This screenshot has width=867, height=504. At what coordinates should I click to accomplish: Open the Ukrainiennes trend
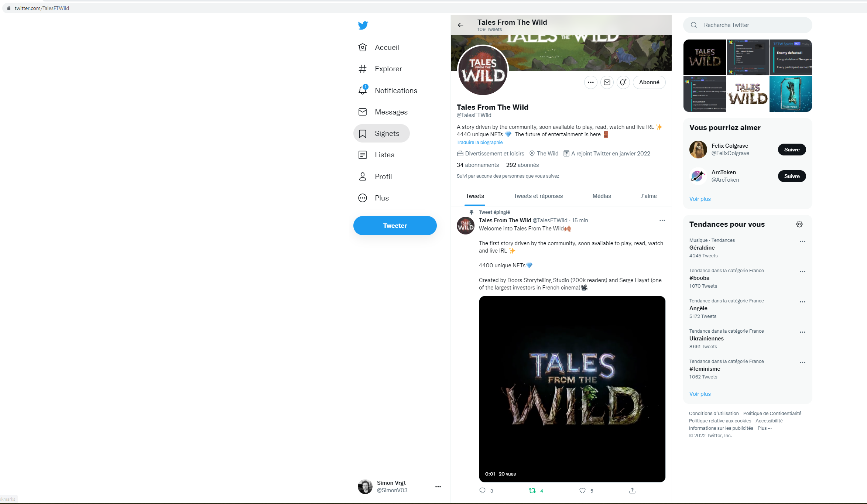(706, 339)
